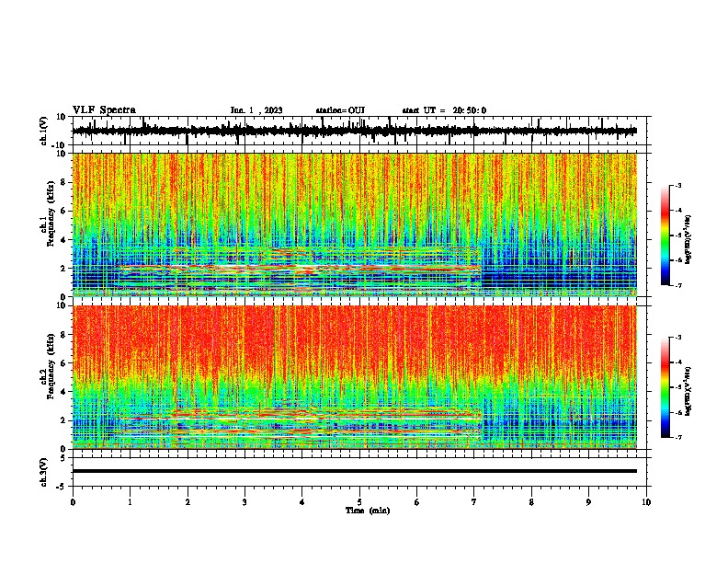The width and height of the screenshot is (728, 563).
Task: Click time axis end tick label "10"
Action: point(646,502)
